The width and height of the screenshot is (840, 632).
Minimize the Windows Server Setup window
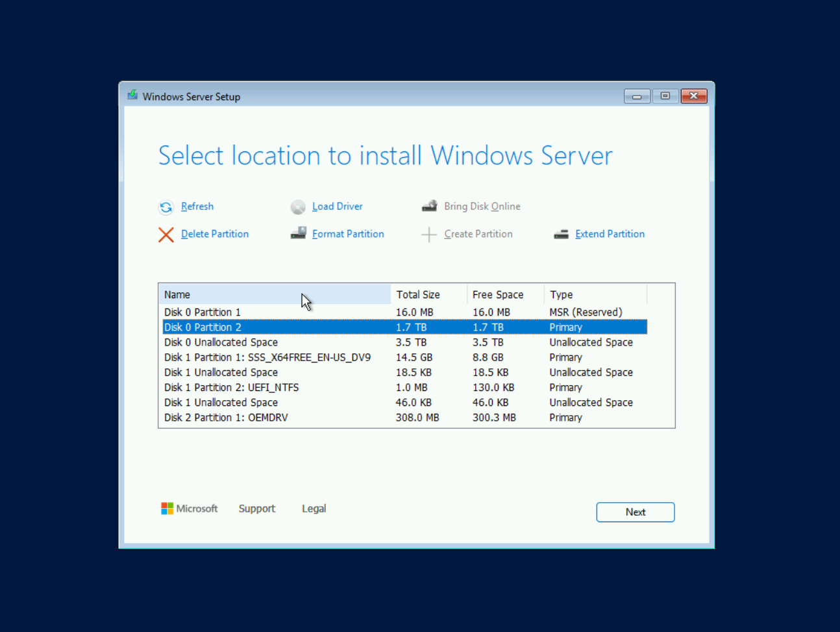pos(637,96)
